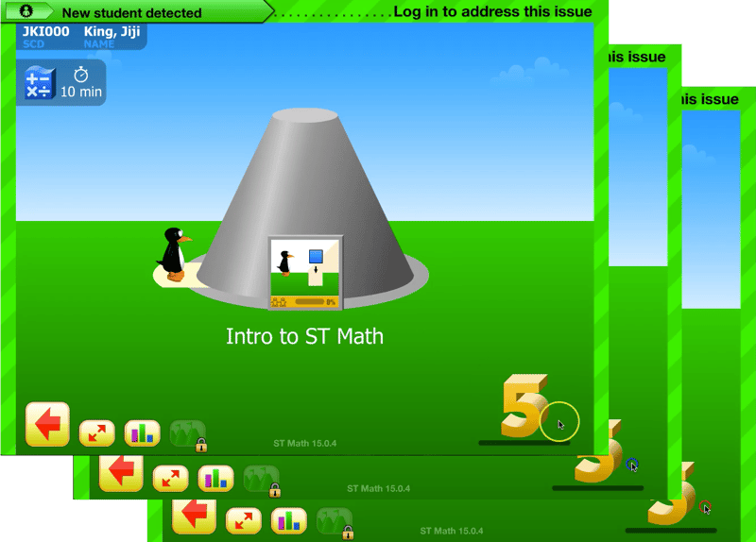This screenshot has height=542, width=756.
Task: Click bar chart button in the rearmost window
Action: click(289, 520)
